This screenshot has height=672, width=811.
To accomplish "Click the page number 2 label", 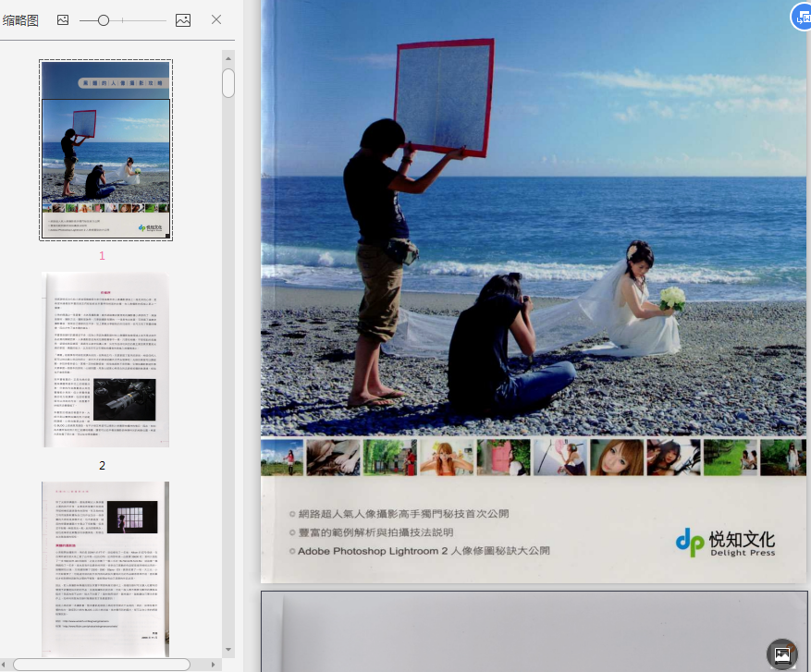I will point(102,465).
